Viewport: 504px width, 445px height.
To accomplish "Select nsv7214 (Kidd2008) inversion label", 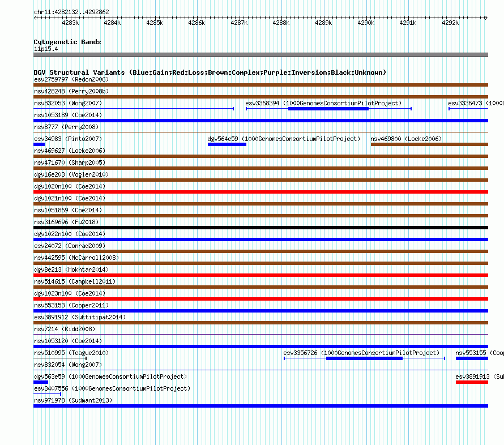I will [65, 329].
